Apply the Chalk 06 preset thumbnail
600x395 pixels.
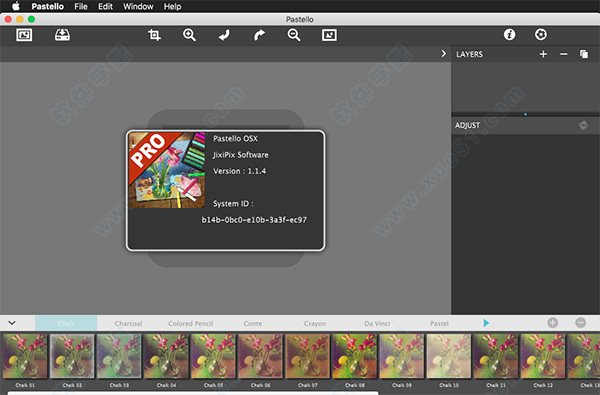260,356
